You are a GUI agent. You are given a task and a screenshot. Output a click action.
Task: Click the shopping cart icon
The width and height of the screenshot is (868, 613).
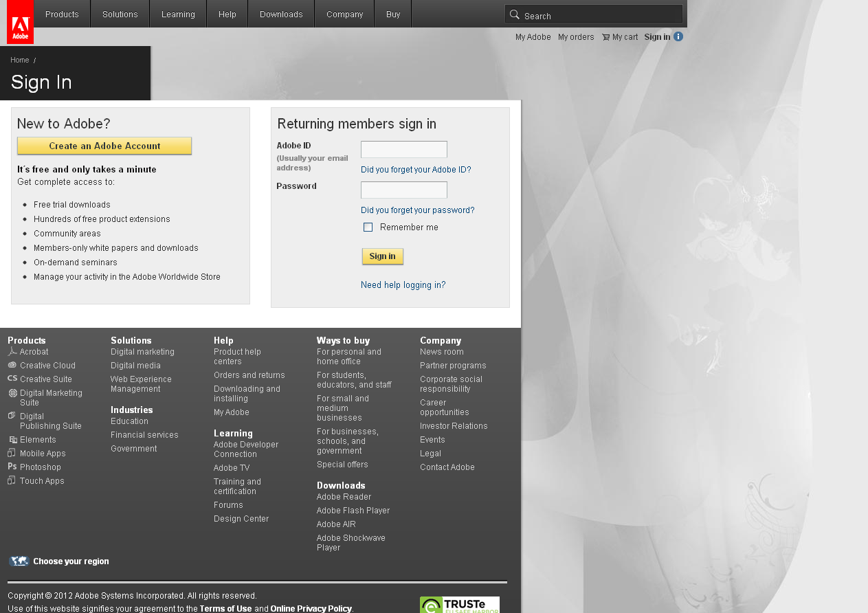click(605, 37)
